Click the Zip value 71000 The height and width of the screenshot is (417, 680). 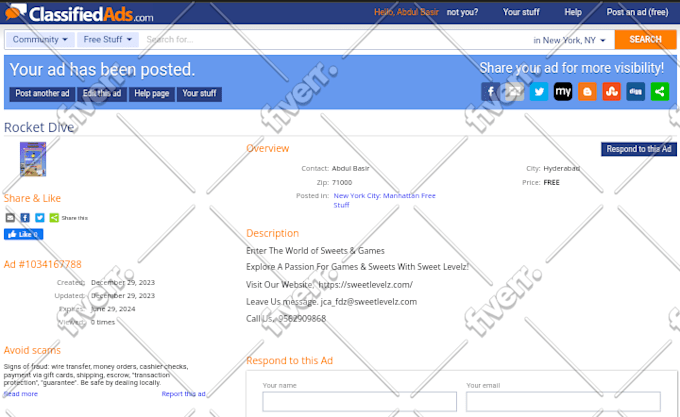pos(342,182)
